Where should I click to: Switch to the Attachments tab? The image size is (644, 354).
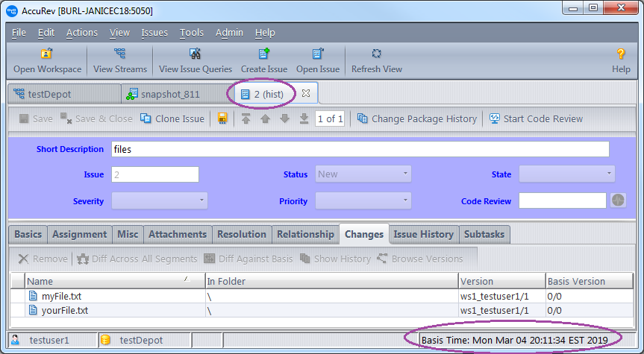[177, 234]
